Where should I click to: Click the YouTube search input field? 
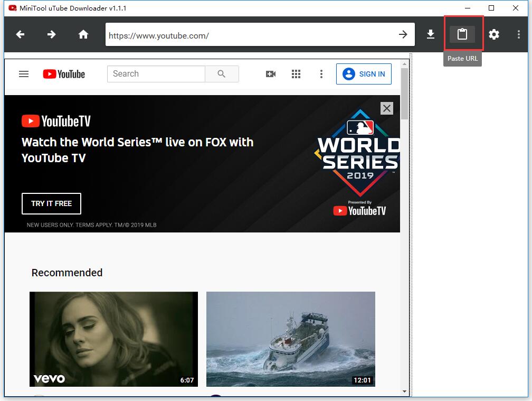tap(156, 74)
